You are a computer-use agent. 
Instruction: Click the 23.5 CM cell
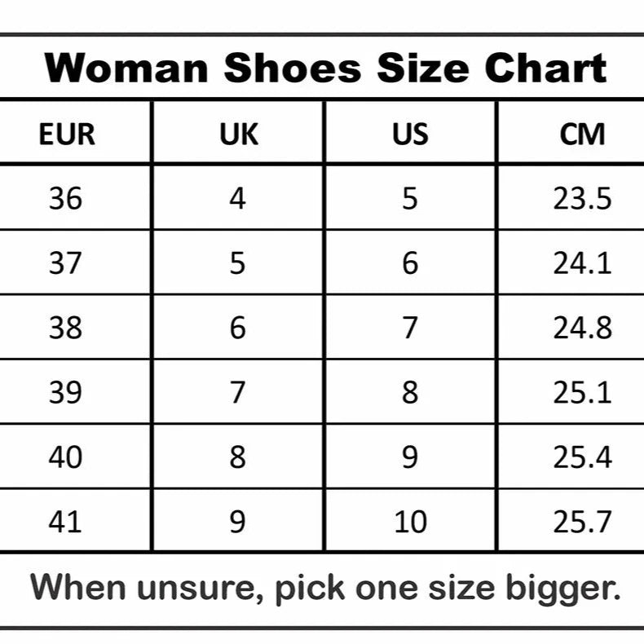pyautogui.click(x=582, y=198)
